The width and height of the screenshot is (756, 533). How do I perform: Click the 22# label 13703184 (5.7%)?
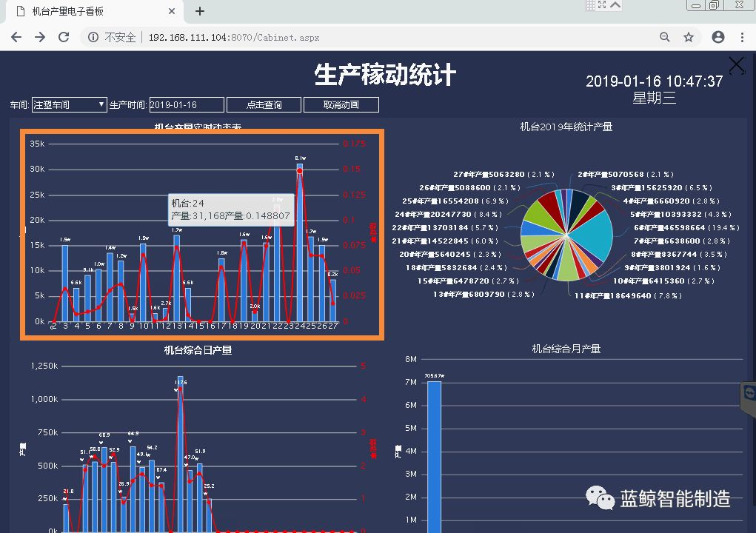click(444, 227)
